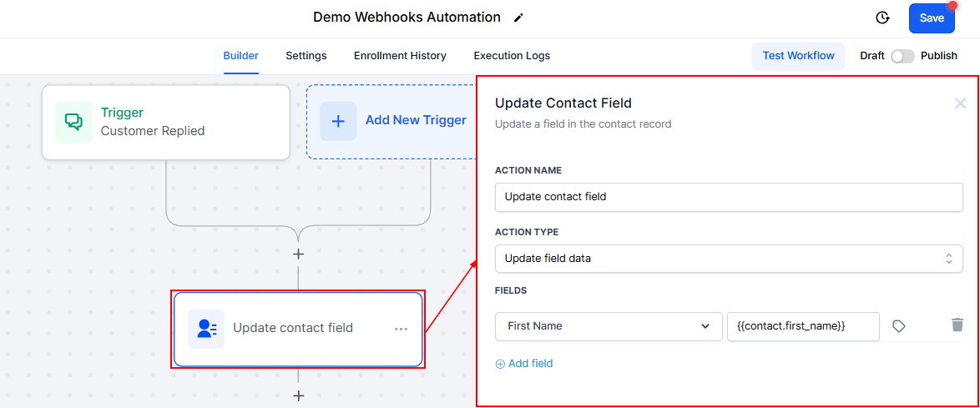Switch to the Settings tab
This screenshot has width=980, height=408.
(306, 56)
